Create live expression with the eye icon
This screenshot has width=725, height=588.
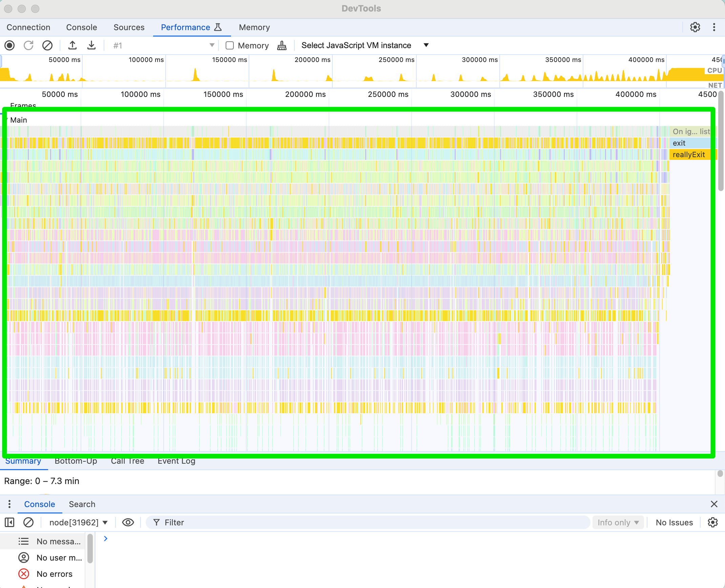[128, 522]
